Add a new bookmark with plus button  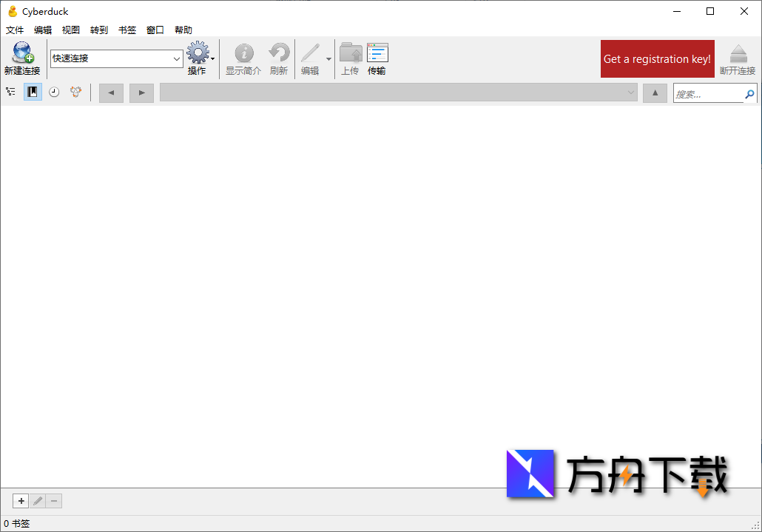pos(21,501)
